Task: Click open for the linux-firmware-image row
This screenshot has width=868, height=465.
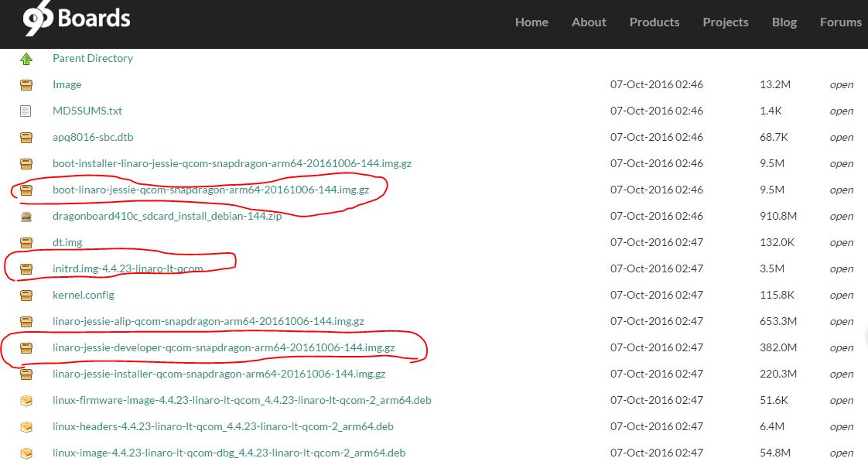Action: [x=842, y=400]
